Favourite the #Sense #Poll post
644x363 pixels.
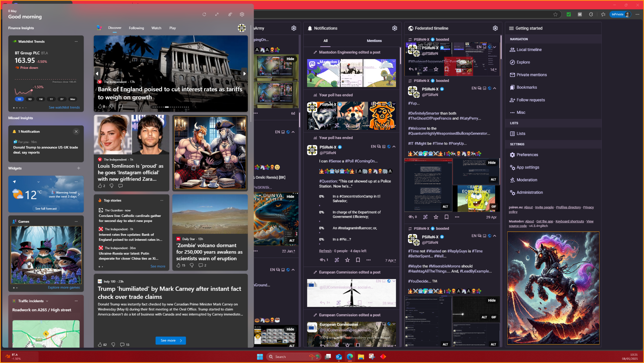coord(347,260)
